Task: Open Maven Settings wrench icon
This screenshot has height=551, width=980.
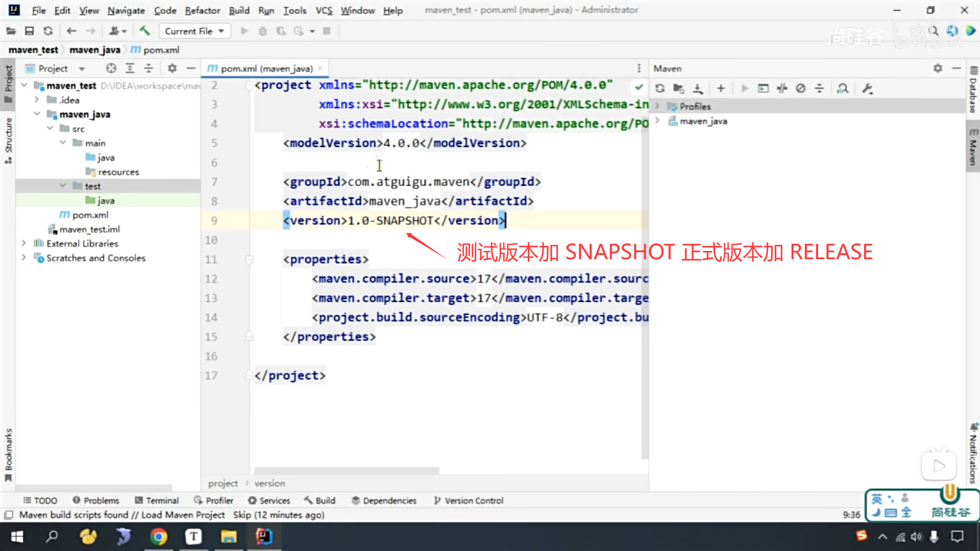Action: [x=867, y=88]
